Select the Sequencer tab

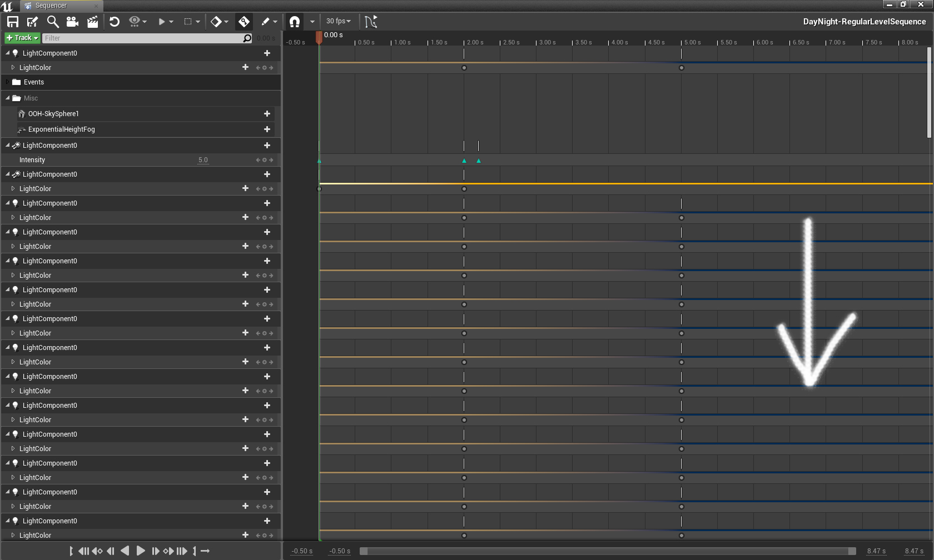click(x=51, y=6)
